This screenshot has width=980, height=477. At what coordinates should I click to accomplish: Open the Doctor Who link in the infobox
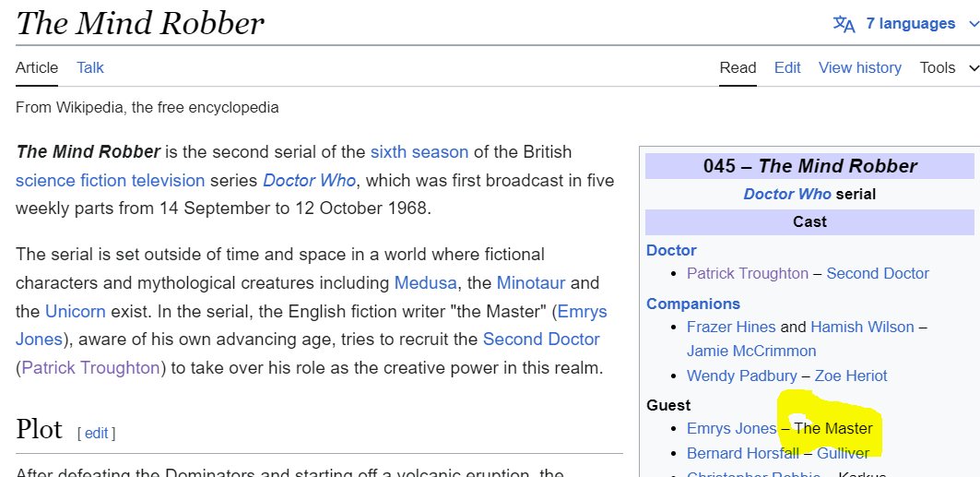[x=787, y=195]
